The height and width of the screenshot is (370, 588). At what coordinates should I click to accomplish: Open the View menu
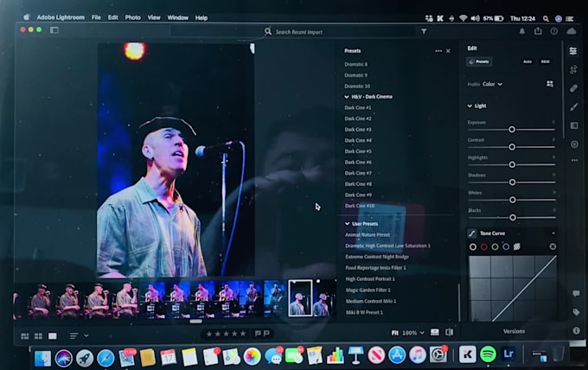tap(154, 17)
